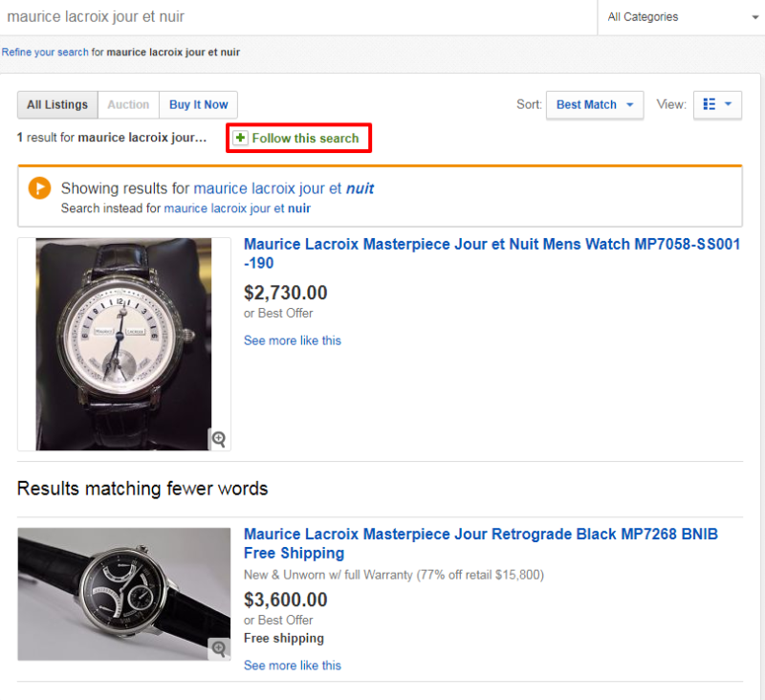Switch to the Auction tab

coord(128,105)
